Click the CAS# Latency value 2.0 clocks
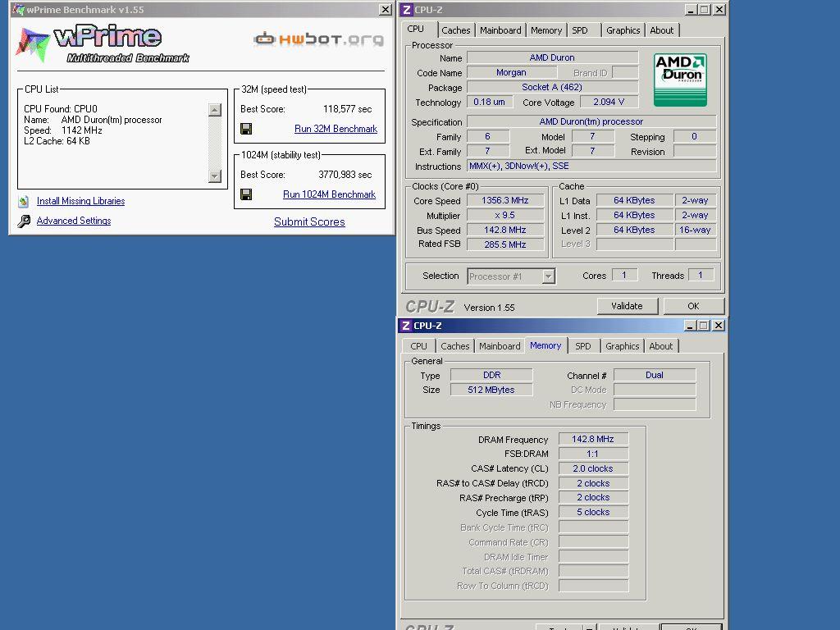 tap(593, 468)
